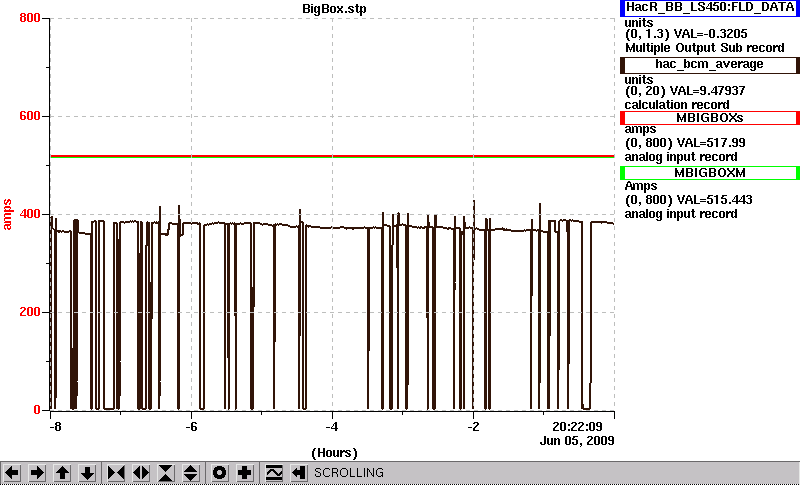Screen dimensions: 800x485
Task: Open the plot graph configuration icon
Action: coord(274,473)
